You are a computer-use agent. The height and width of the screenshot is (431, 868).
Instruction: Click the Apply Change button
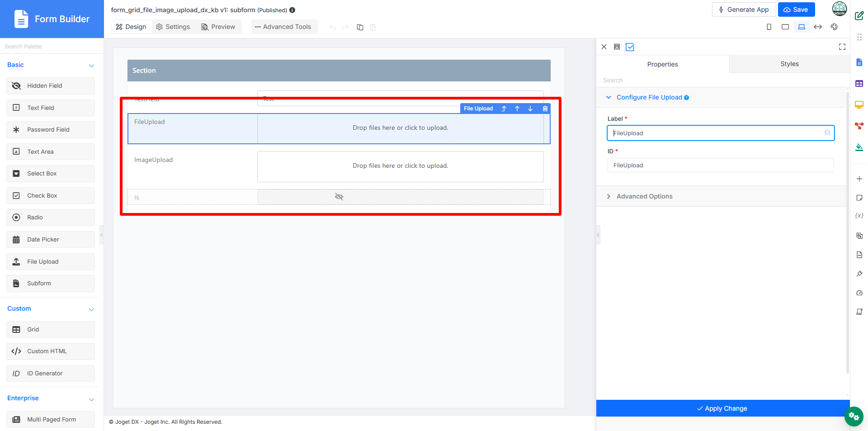pos(723,408)
